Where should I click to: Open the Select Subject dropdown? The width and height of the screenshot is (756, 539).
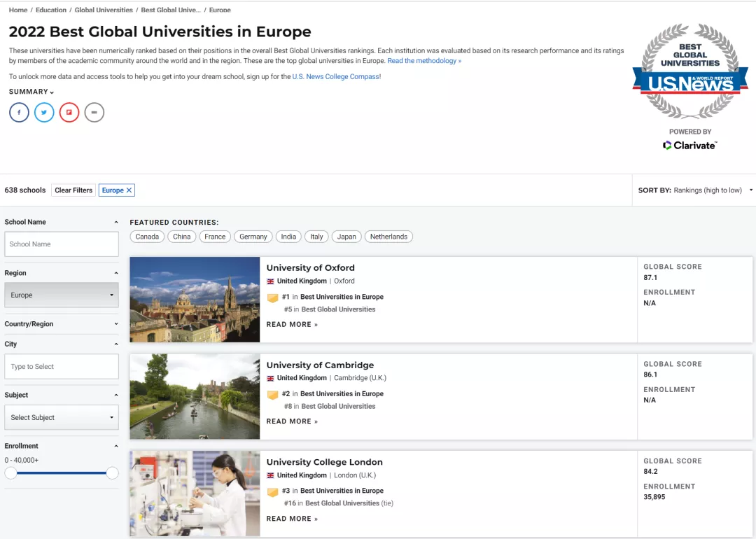click(61, 417)
